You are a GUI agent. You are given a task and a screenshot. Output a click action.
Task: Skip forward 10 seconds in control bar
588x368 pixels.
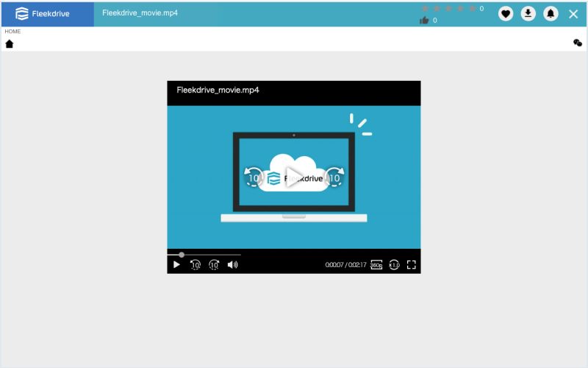214,265
